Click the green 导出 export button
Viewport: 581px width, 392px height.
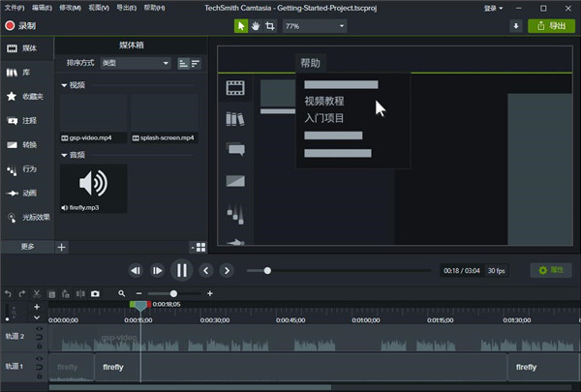(551, 26)
